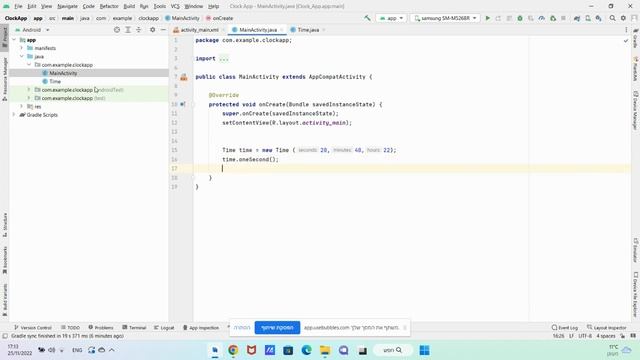Open the SDK Manager toolbar icon
This screenshot has height=360, width=640.
point(598,18)
